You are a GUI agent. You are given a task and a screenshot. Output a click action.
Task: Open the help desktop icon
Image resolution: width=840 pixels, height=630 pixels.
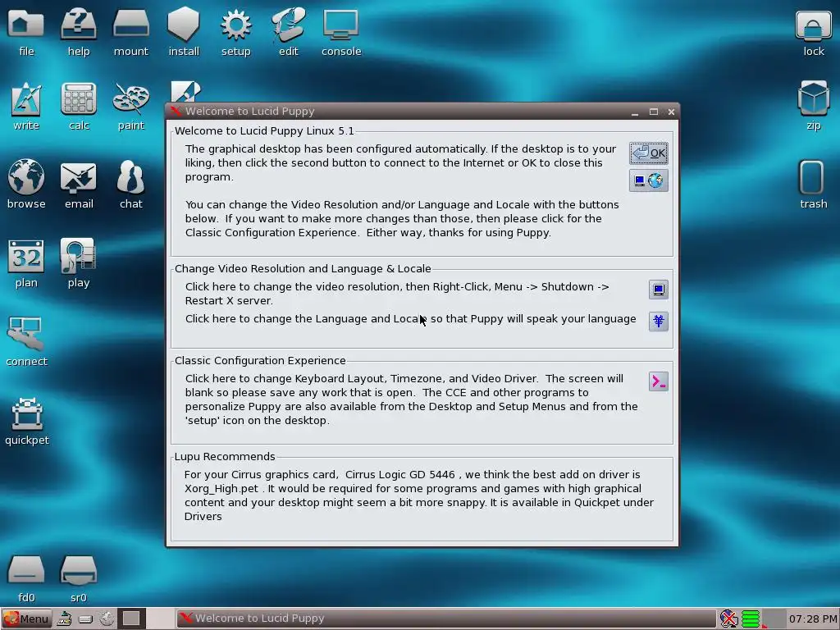click(78, 32)
